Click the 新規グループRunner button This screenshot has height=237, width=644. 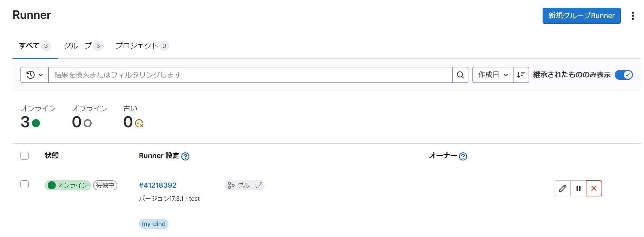[581, 16]
